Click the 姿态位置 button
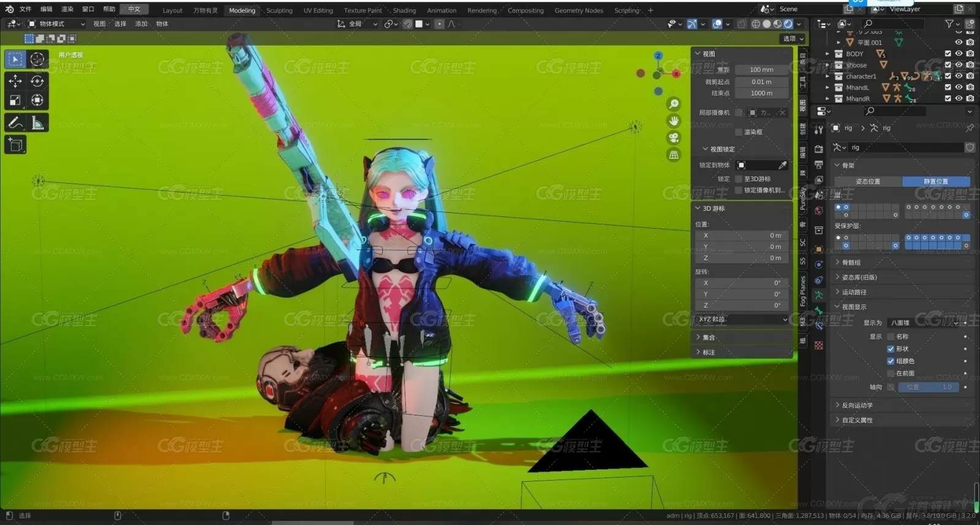 pyautogui.click(x=868, y=181)
